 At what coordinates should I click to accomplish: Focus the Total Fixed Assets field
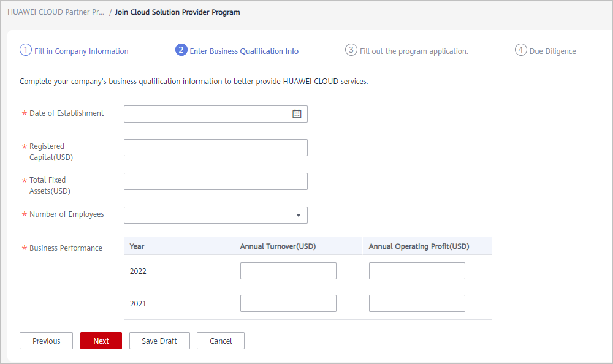216,181
